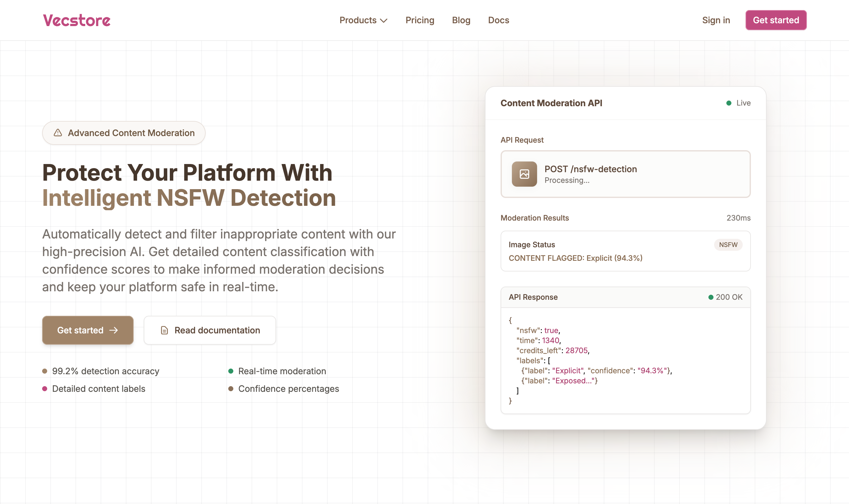Click the pink Get started button
The image size is (849, 504).
tap(776, 20)
